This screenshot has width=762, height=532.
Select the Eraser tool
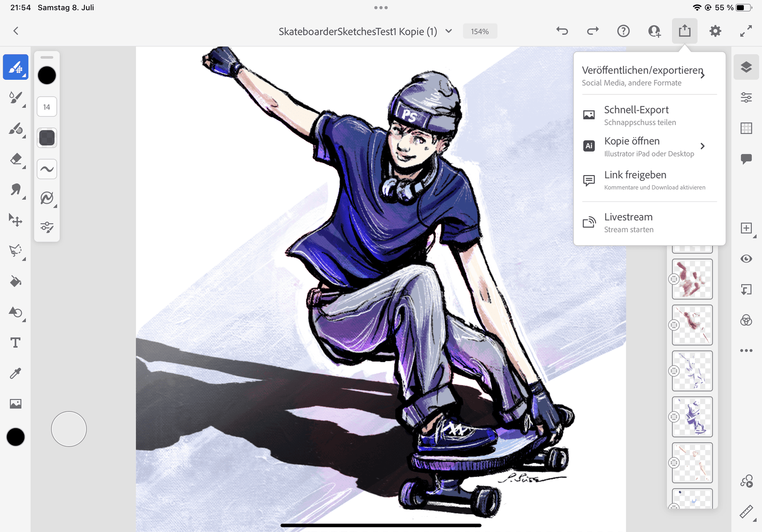[16, 159]
